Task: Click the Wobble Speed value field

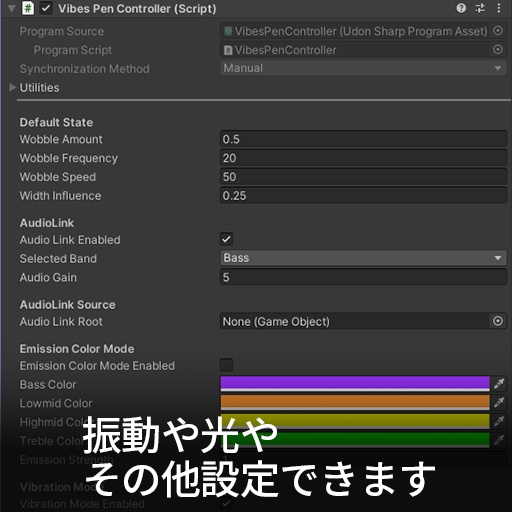Action: click(363, 177)
